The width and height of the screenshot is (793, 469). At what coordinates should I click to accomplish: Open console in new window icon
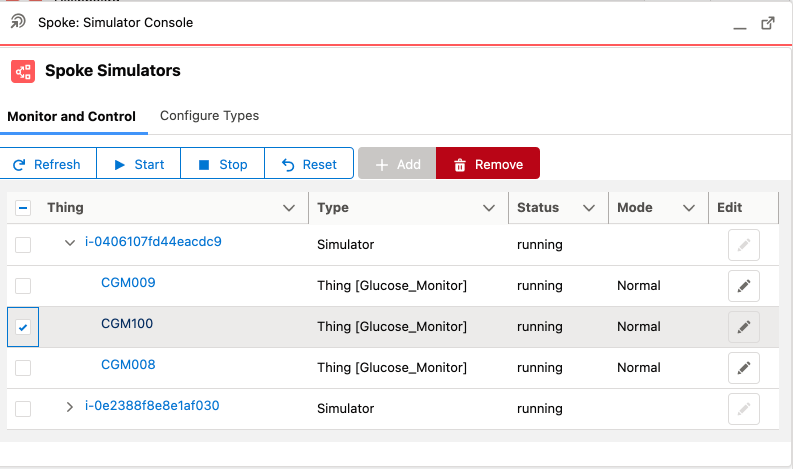tap(768, 23)
